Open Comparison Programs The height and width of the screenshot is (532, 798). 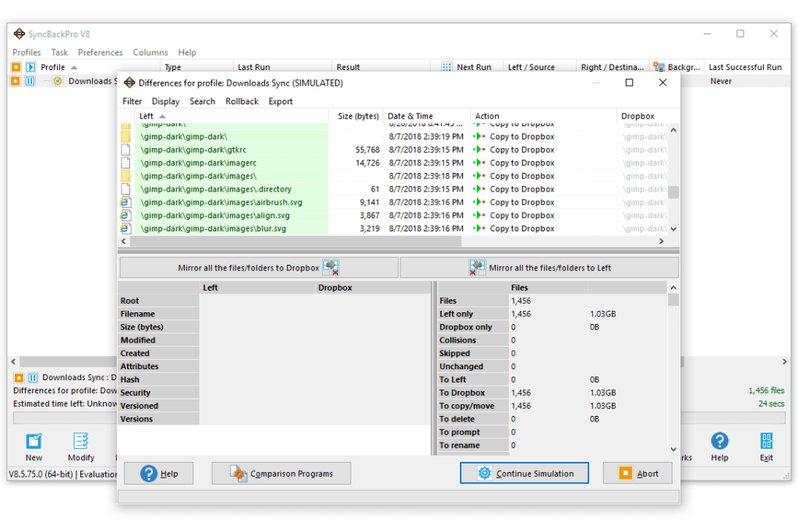tap(281, 474)
